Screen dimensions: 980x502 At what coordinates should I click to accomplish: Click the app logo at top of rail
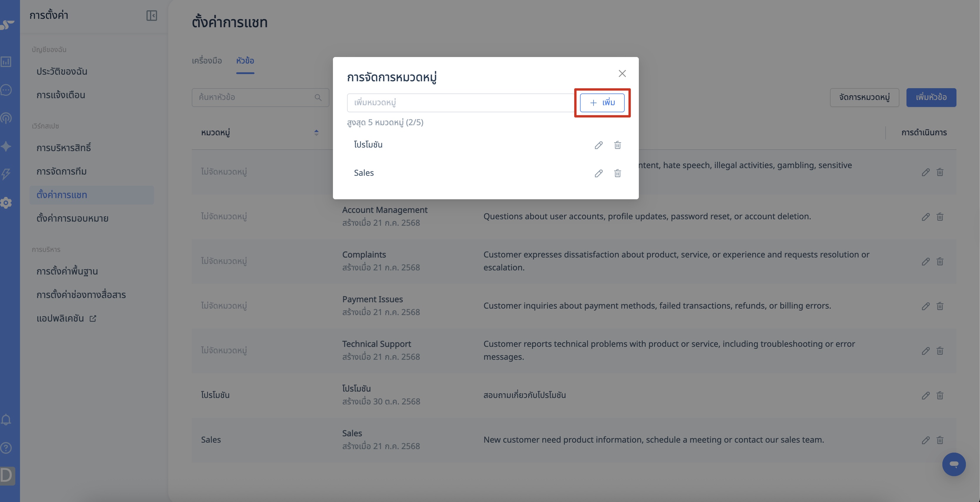coord(7,25)
